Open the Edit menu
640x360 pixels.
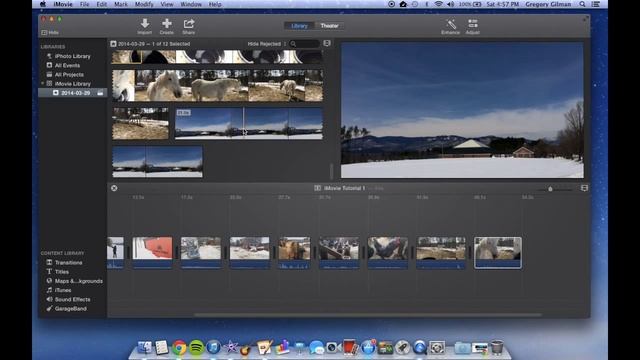[102, 4]
